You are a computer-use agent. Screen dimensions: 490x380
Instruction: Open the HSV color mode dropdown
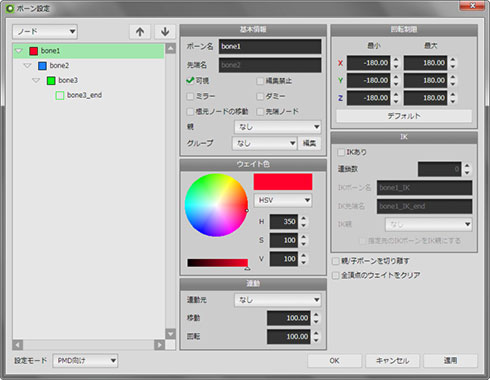283,200
